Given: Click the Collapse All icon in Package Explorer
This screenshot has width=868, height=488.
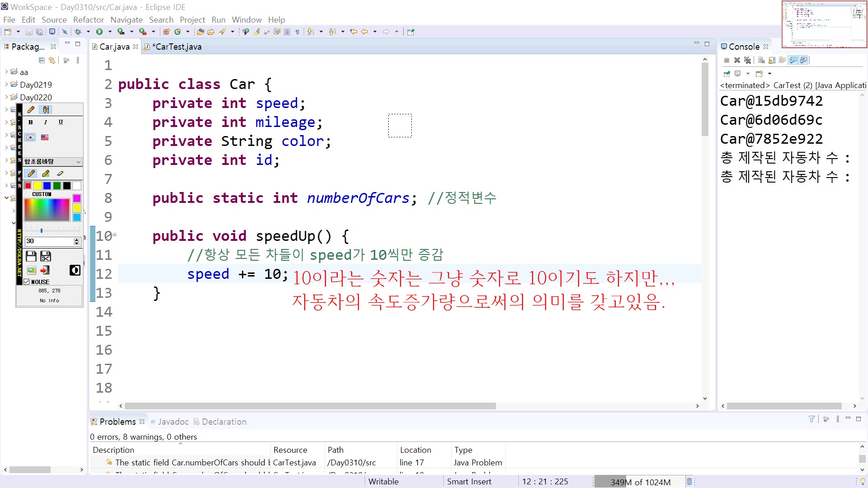Looking at the screenshot, I should (42, 60).
